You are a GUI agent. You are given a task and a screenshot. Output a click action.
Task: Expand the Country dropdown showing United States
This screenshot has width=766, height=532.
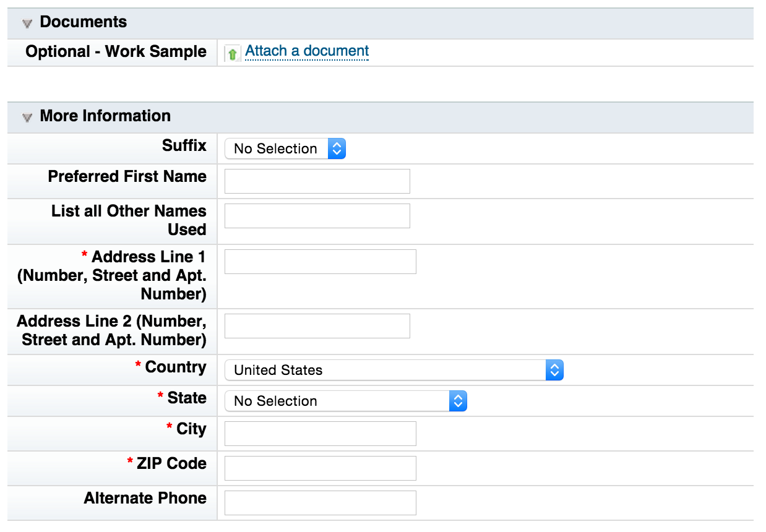394,370
